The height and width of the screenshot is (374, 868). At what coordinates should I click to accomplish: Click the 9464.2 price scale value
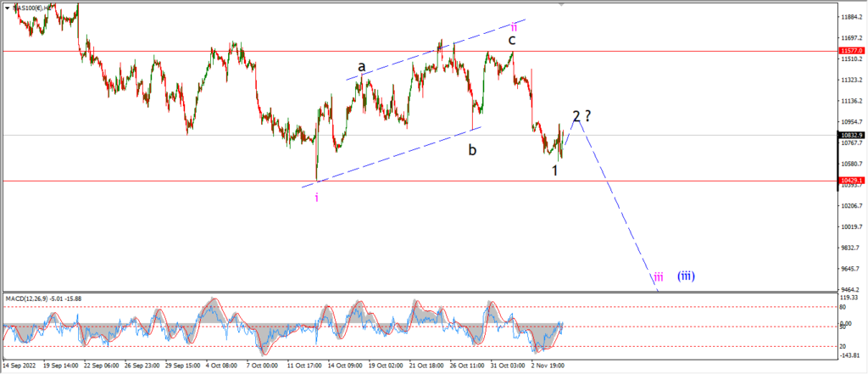pyautogui.click(x=853, y=290)
